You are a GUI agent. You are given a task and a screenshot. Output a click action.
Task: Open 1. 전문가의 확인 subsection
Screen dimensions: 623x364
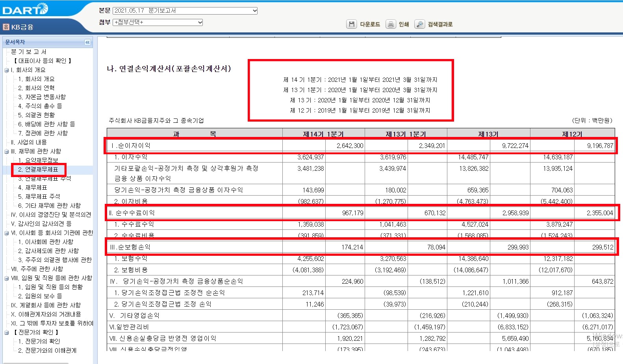click(39, 341)
